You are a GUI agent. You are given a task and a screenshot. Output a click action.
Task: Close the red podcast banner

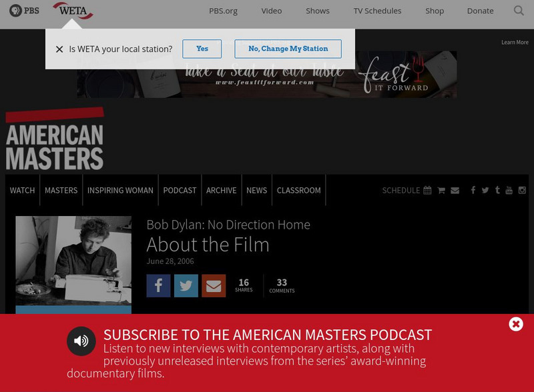[x=516, y=324]
